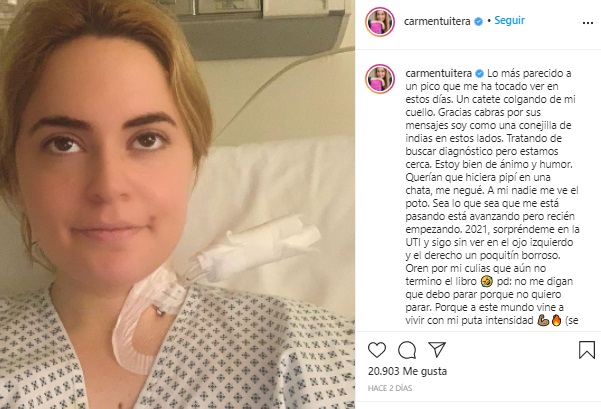This screenshot has height=409, width=601.
Task: Like the post with the heart icon
Action: pos(377,350)
